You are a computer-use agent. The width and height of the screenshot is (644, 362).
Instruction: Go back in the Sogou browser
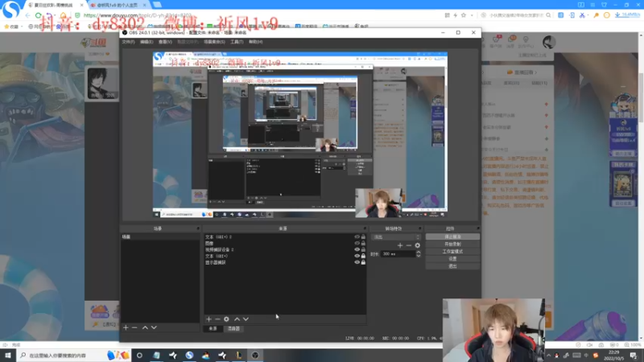(x=28, y=15)
